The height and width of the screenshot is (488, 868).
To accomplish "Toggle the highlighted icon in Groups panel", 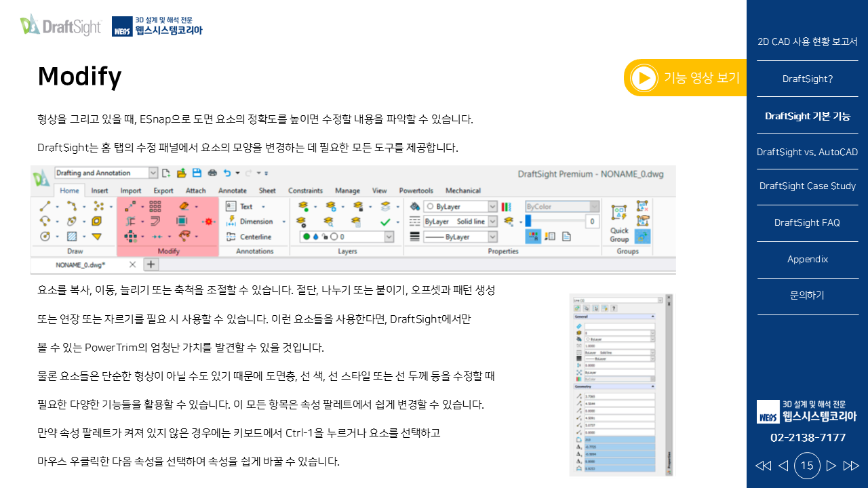I will click(x=642, y=236).
